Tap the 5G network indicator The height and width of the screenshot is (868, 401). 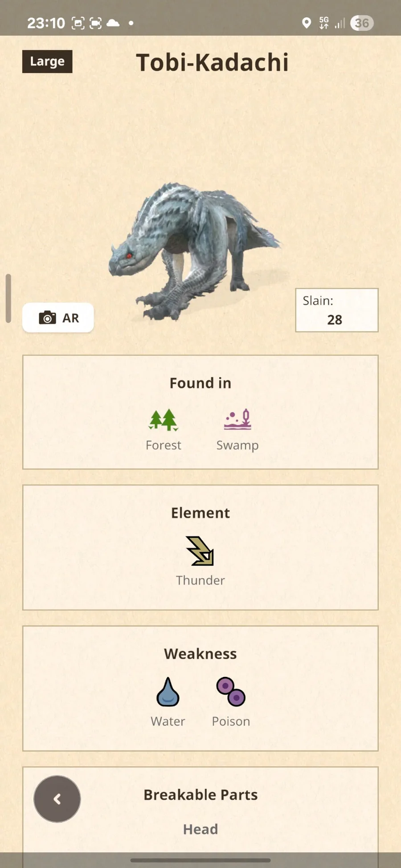tap(324, 23)
